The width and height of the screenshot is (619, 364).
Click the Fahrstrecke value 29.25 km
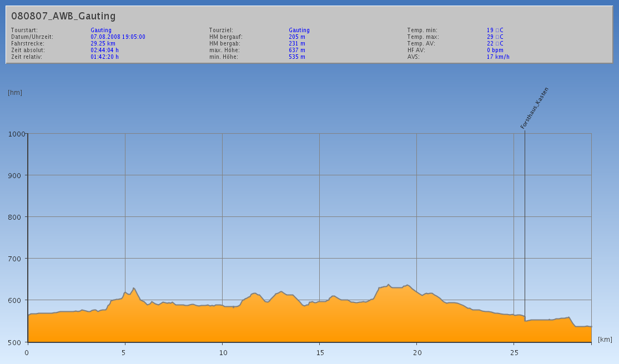103,43
